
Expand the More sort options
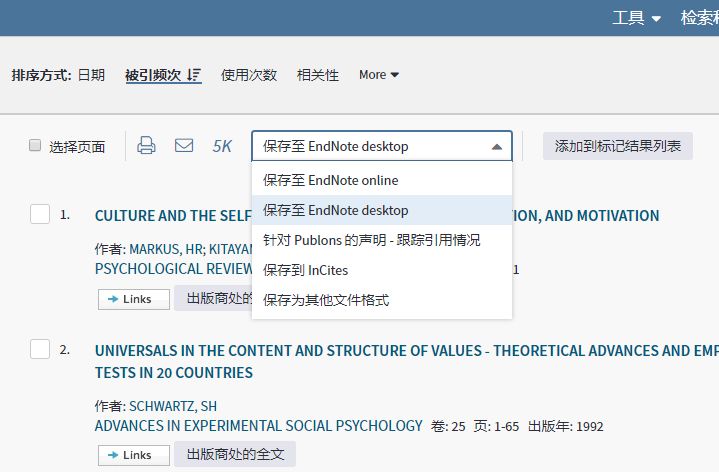[379, 75]
